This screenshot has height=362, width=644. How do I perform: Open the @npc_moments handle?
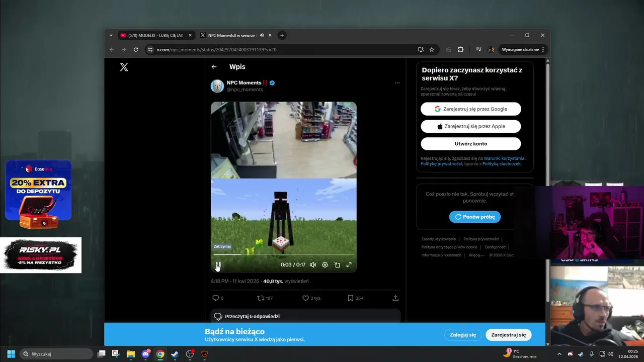tap(245, 89)
